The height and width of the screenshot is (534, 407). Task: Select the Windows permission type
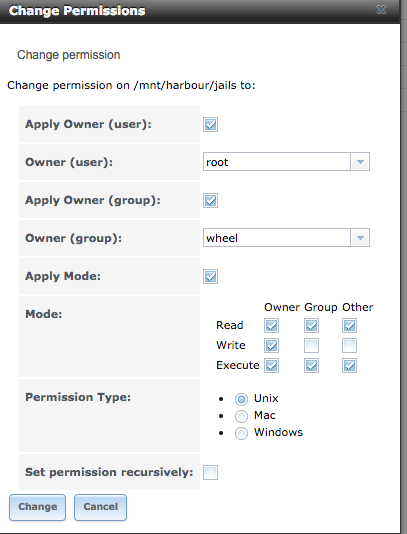(241, 433)
